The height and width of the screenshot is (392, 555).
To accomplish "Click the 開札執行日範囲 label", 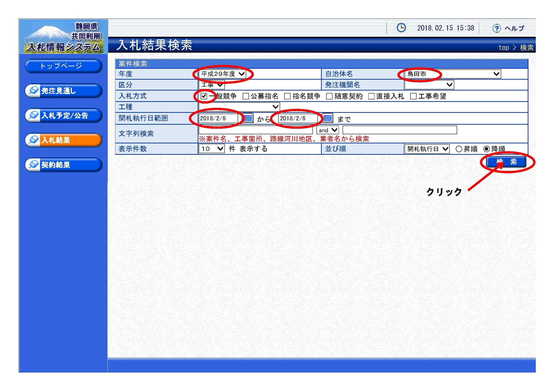I will pos(143,118).
